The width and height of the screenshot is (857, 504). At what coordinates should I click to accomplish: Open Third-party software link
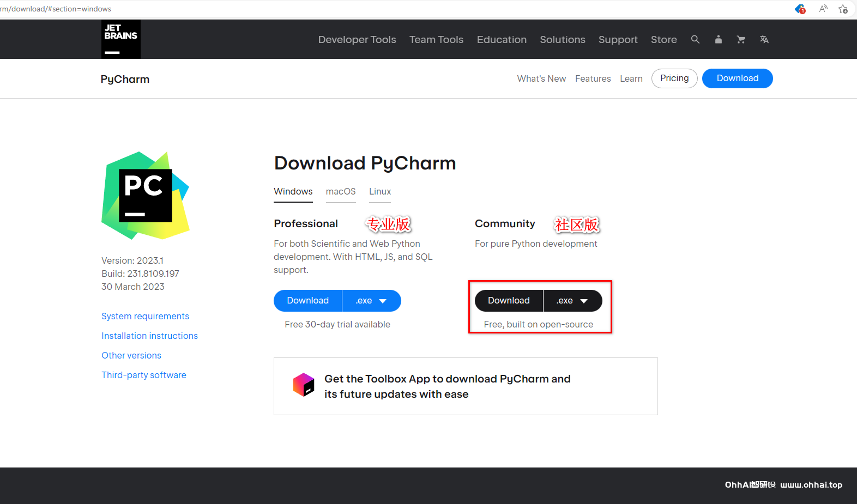click(x=144, y=375)
